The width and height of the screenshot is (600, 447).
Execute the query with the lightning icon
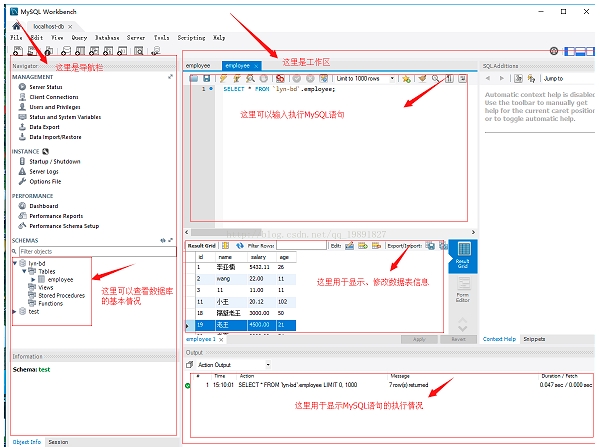pos(223,78)
